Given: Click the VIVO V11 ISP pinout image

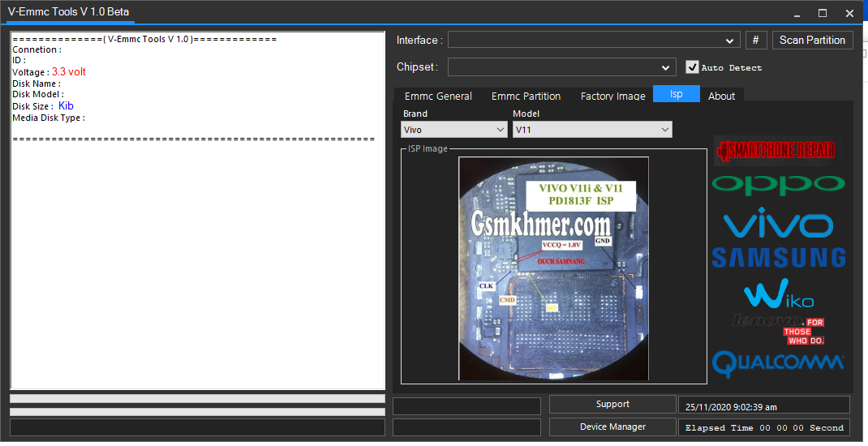Looking at the screenshot, I should point(553,268).
